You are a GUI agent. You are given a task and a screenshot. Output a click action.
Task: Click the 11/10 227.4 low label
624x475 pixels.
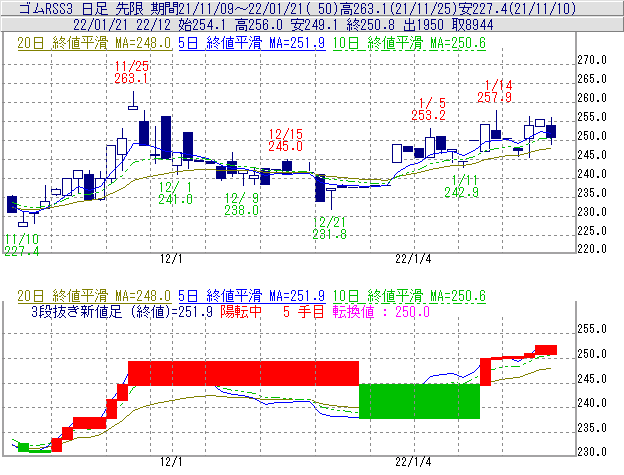point(22,245)
